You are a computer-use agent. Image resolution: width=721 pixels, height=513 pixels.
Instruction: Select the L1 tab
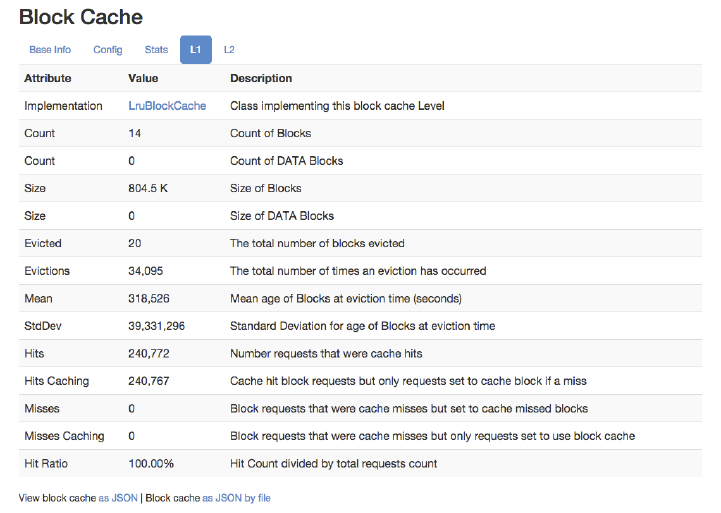(x=195, y=50)
